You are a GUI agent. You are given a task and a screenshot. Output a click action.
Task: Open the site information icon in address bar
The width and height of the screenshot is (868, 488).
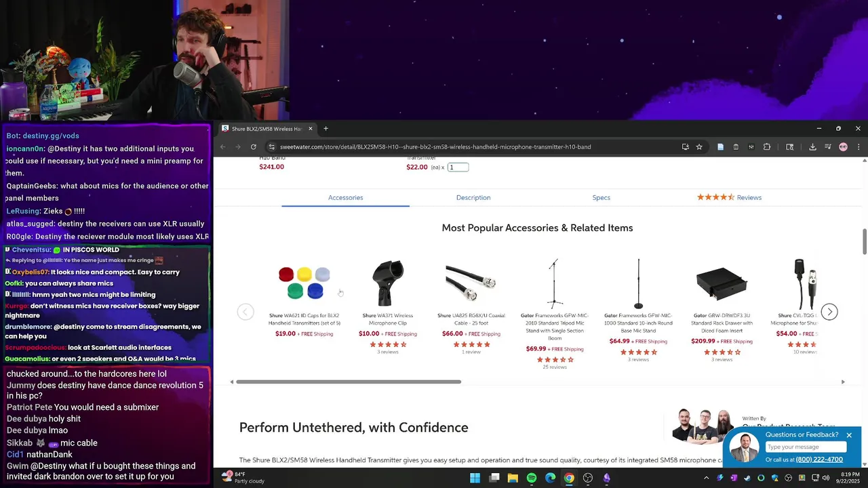point(271,147)
